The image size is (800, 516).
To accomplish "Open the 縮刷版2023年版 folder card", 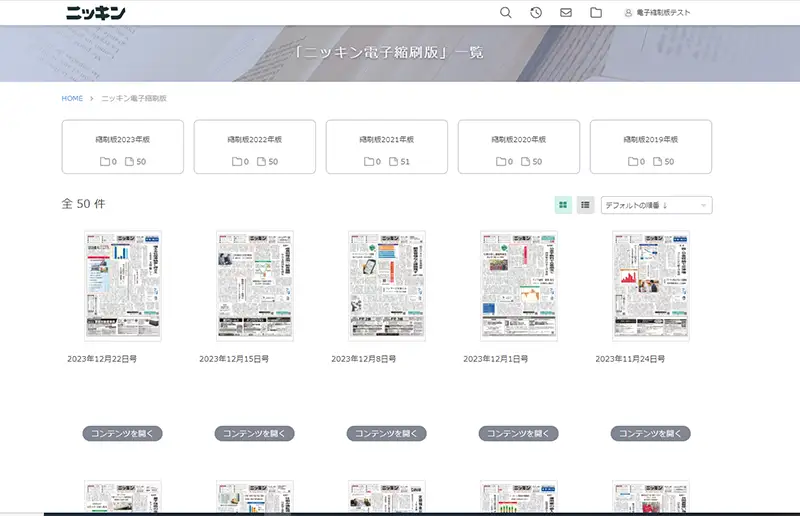I will click(122, 147).
